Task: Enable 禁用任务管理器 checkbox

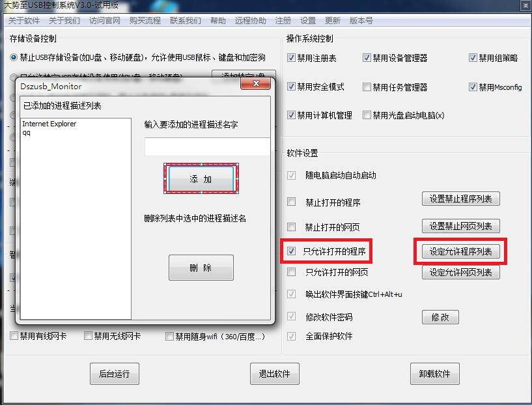Action: click(367, 87)
